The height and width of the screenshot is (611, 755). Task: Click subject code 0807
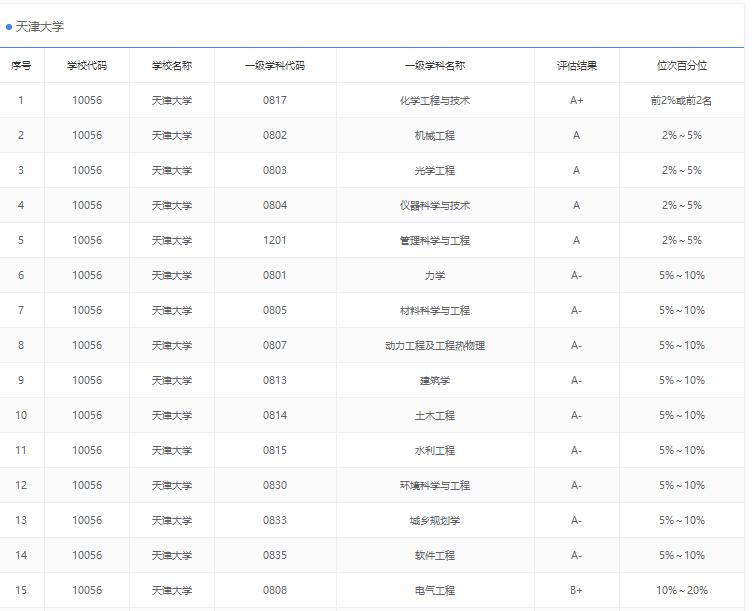(x=275, y=345)
